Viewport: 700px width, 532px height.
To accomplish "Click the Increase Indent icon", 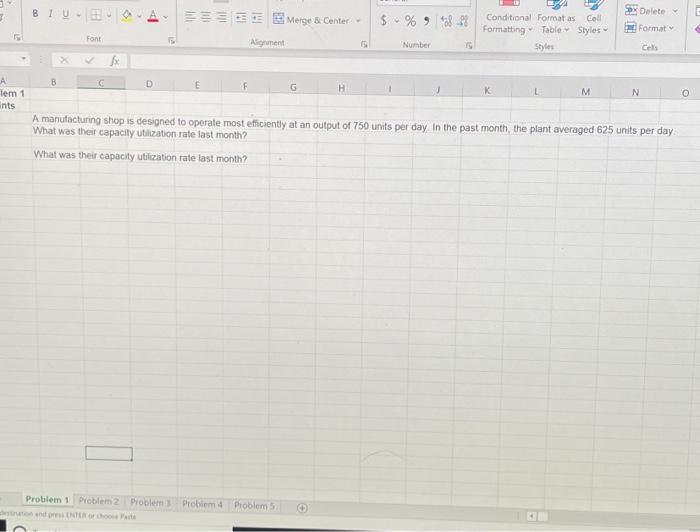I will 257,19.
